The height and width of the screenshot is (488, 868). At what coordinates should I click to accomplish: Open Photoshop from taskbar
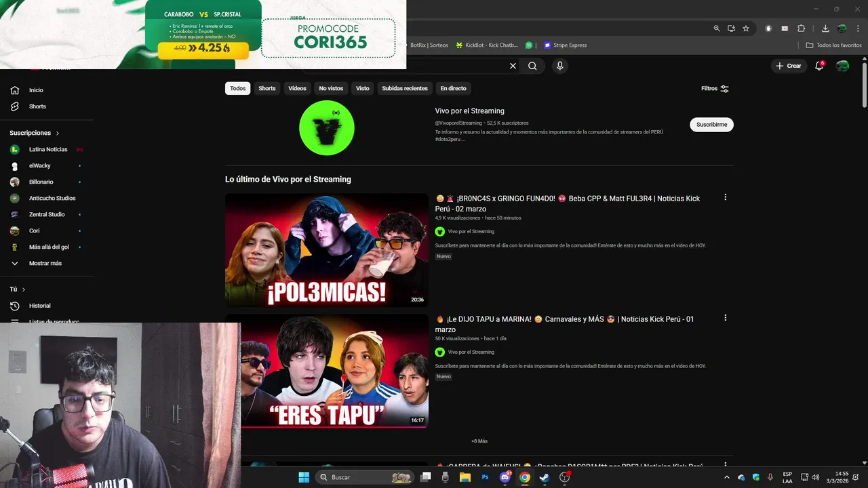(x=485, y=477)
